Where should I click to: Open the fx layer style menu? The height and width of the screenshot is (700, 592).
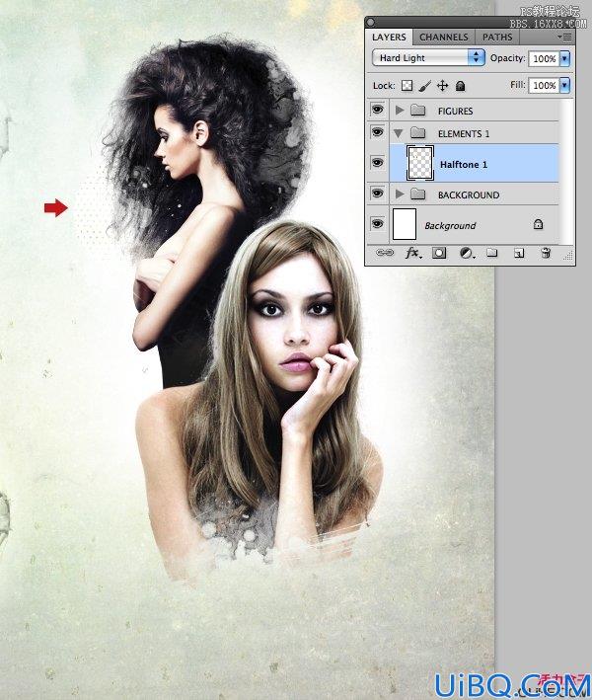pos(412,253)
